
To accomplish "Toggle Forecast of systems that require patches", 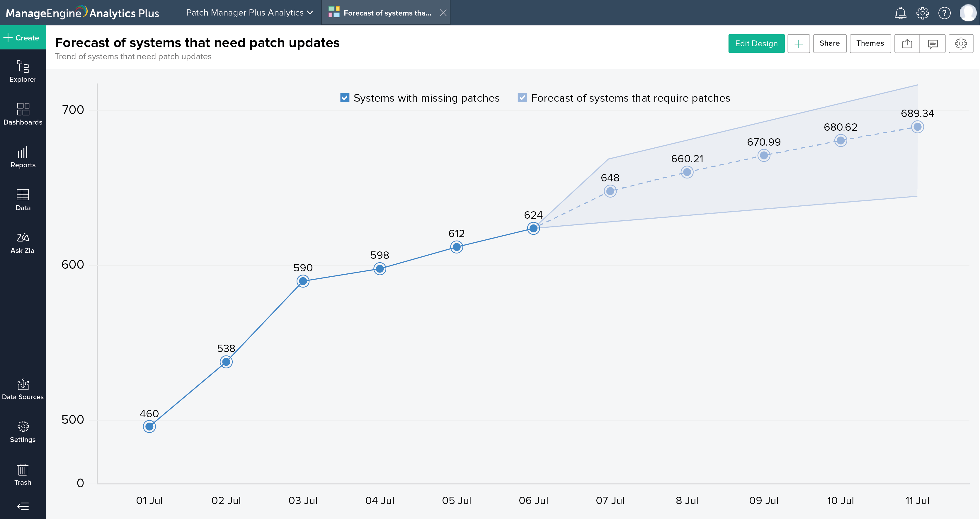I will 522,98.
